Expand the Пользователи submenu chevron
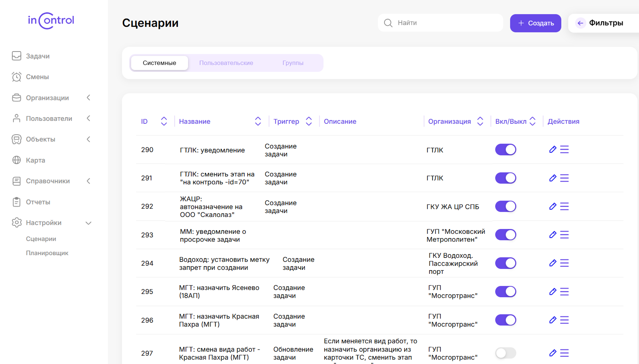 [88, 118]
